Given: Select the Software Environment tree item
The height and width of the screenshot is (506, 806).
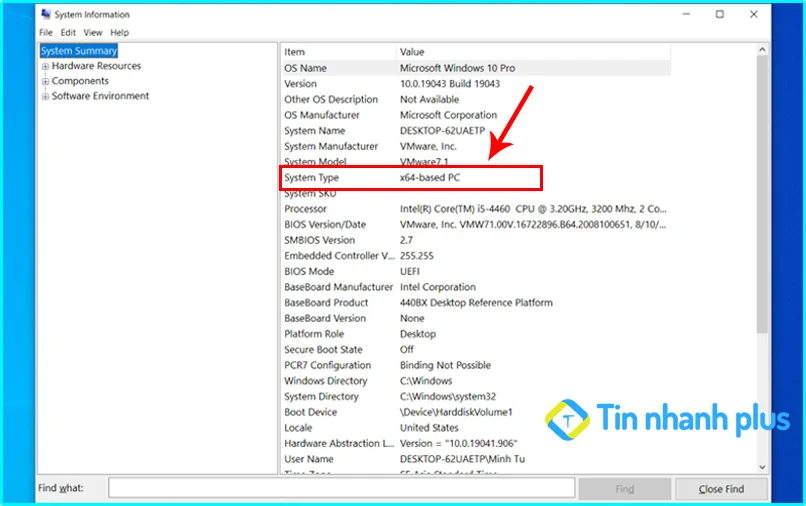Looking at the screenshot, I should click(100, 96).
